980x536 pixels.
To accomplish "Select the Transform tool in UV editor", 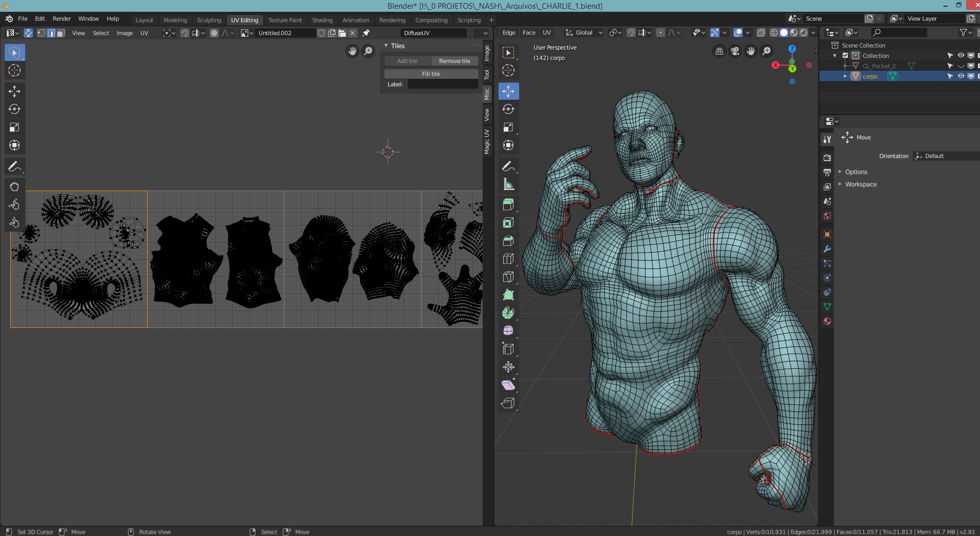I will pyautogui.click(x=14, y=145).
